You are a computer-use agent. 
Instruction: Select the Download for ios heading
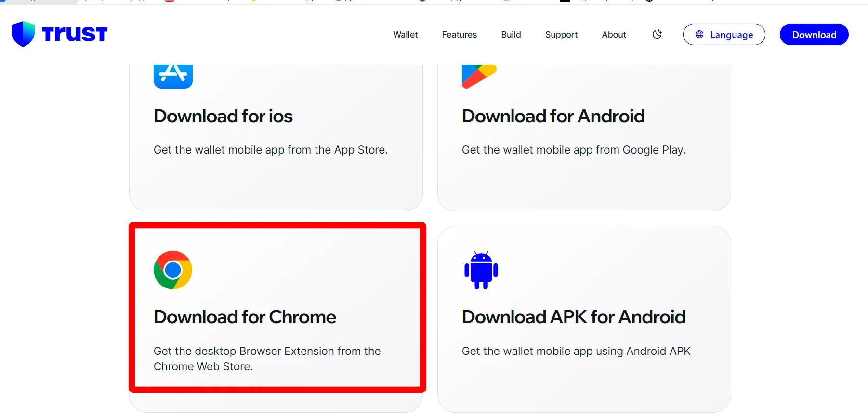click(223, 116)
